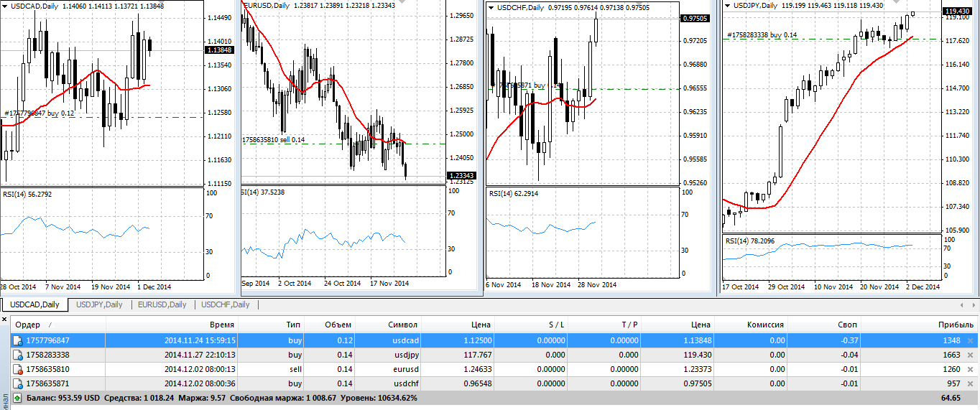980x410 pixels.
Task: Click the balance icon in the summary row
Action: point(18,397)
